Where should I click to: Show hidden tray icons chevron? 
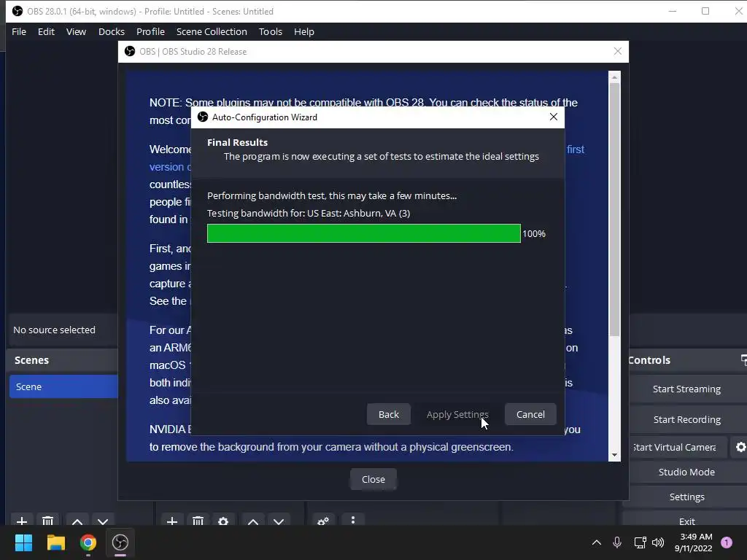[596, 542]
